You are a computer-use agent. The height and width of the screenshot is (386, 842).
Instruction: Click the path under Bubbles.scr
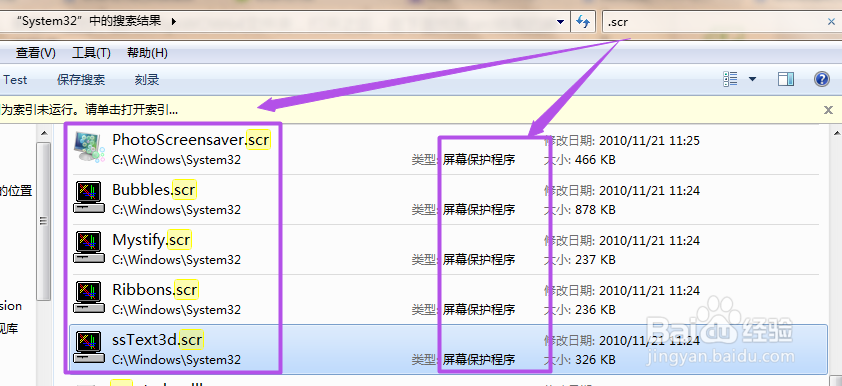click(176, 210)
